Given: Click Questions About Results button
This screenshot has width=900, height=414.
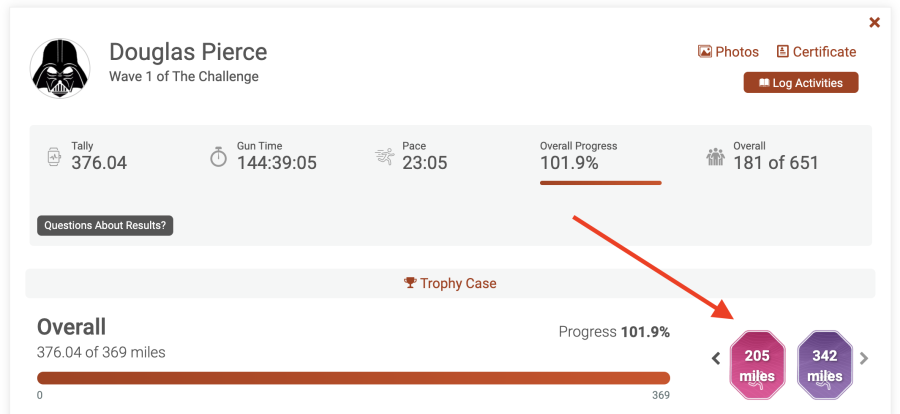Looking at the screenshot, I should tap(106, 226).
